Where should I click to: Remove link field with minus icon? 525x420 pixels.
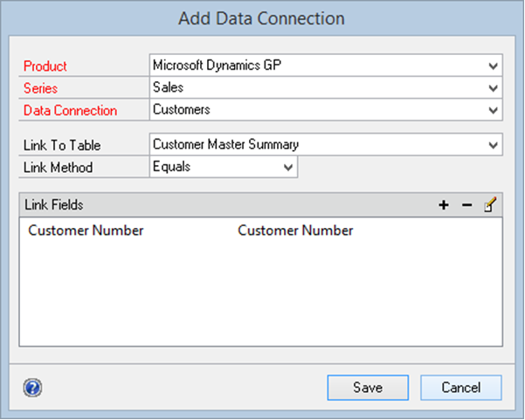pos(466,205)
